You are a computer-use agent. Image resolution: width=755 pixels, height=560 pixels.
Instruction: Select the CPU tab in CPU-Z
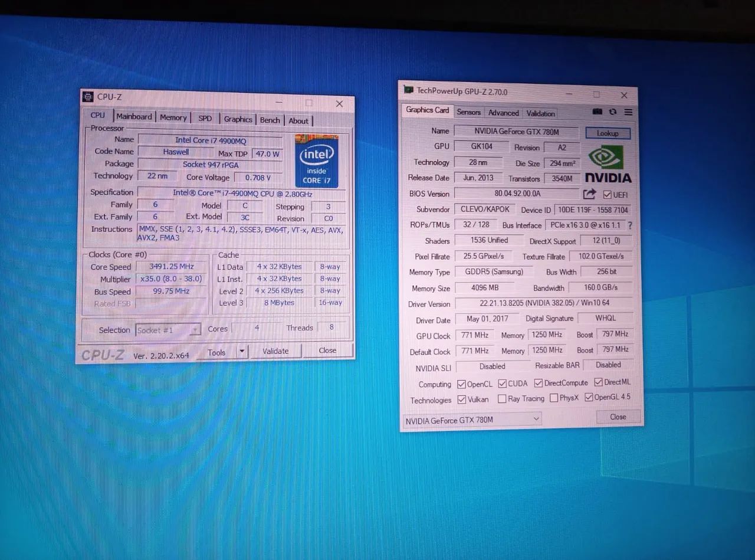pos(98,115)
